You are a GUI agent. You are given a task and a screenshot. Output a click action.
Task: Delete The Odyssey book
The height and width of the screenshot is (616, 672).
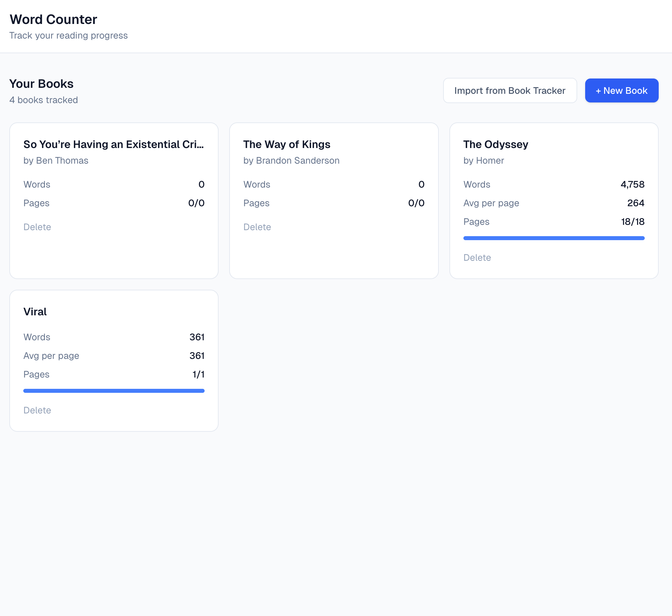coord(477,258)
